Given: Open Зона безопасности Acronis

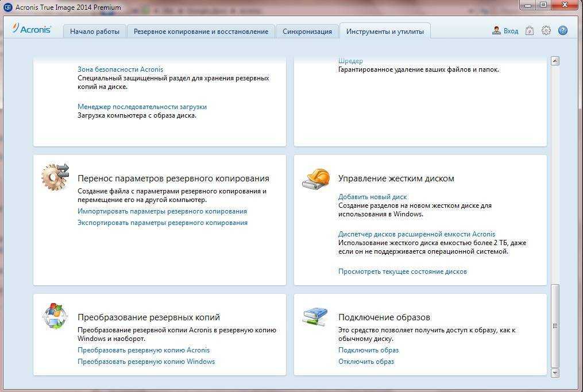Looking at the screenshot, I should [121, 69].
